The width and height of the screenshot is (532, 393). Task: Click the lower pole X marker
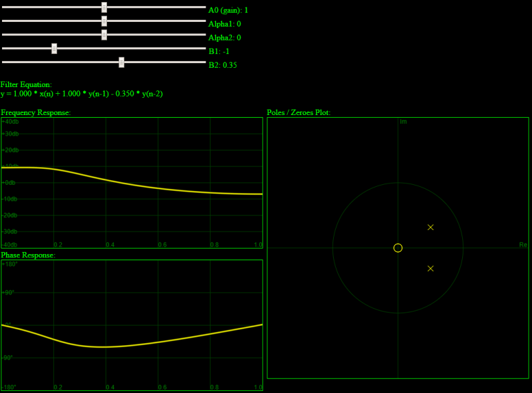click(430, 269)
